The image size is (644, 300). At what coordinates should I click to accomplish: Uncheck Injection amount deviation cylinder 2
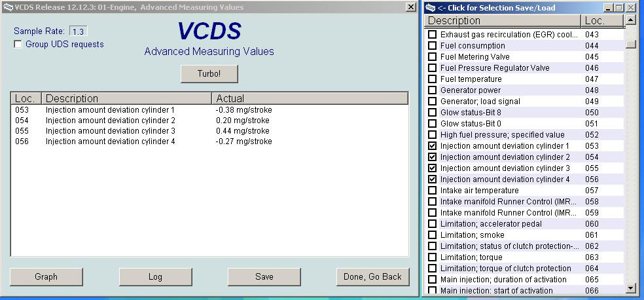(x=432, y=157)
